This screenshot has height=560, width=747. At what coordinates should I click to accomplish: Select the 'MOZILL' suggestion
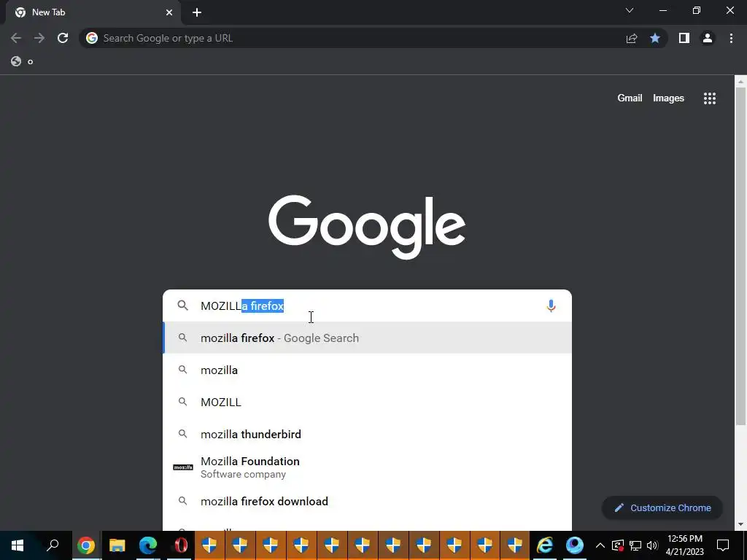pyautogui.click(x=367, y=402)
